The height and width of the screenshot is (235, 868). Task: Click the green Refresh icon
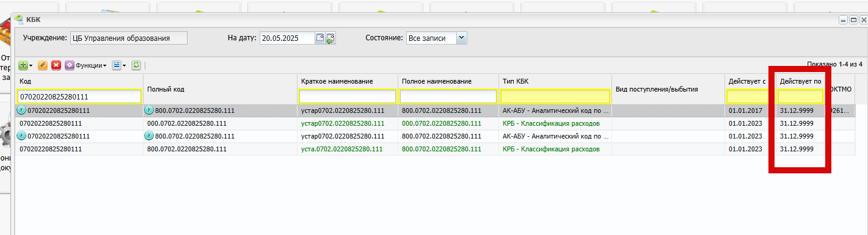click(136, 65)
